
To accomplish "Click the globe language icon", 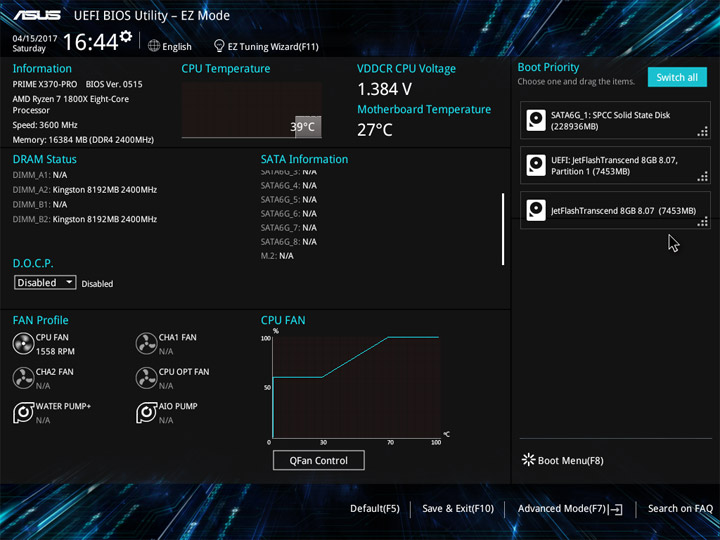I will click(154, 46).
